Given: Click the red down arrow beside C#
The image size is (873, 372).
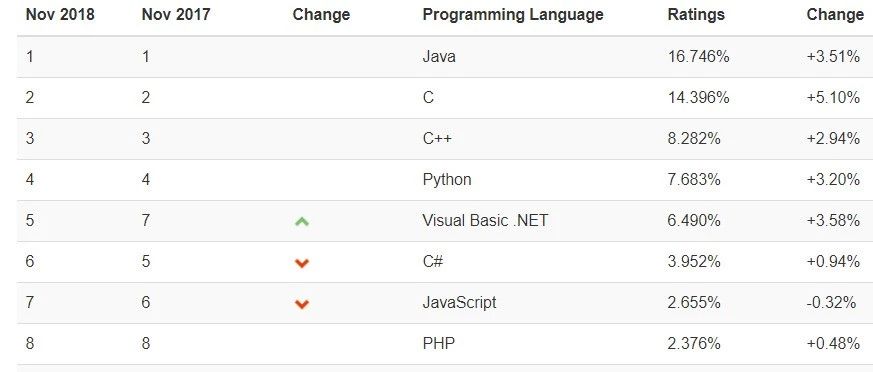Looking at the screenshot, I should 302,263.
